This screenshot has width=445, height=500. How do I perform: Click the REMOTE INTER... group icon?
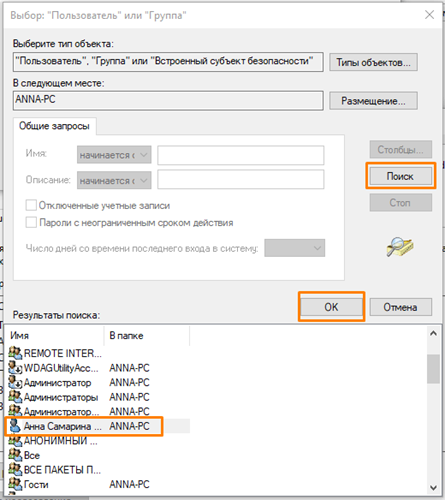pos(15,353)
